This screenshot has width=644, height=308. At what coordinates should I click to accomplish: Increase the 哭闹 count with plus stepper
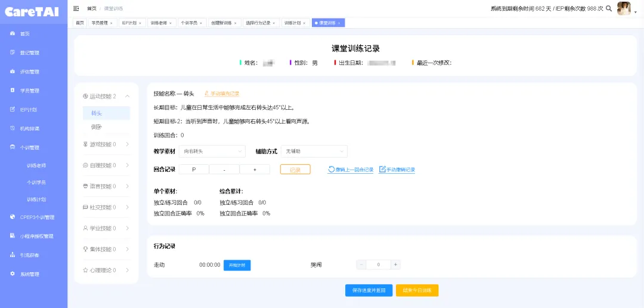pyautogui.click(x=395, y=265)
